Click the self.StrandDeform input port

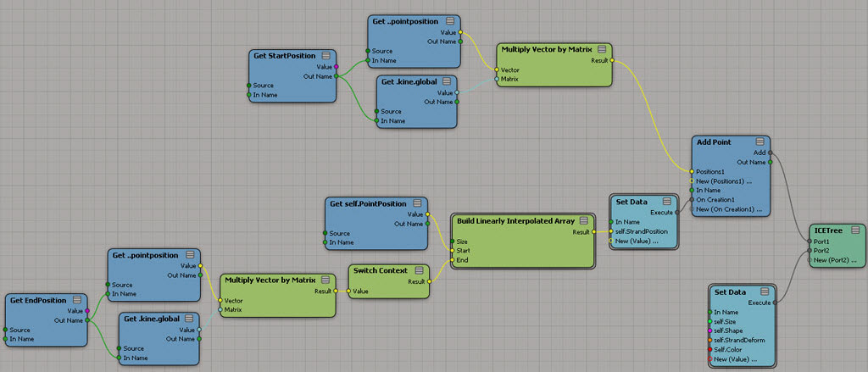click(x=709, y=340)
